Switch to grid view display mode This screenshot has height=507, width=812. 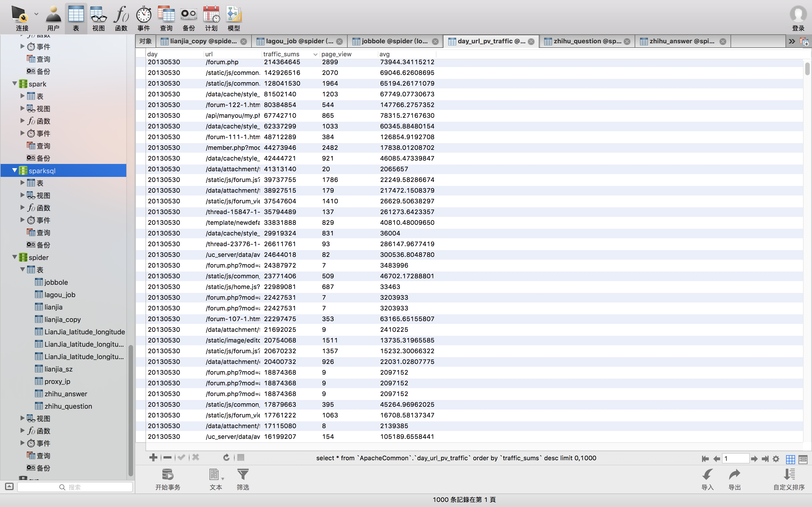point(790,459)
